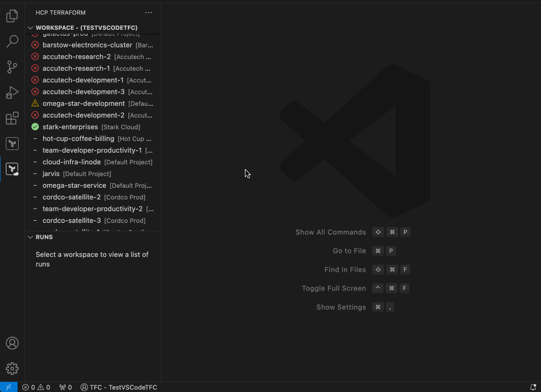Click the Go to File shortcut hint
This screenshot has height=392, width=541.
tap(364, 251)
